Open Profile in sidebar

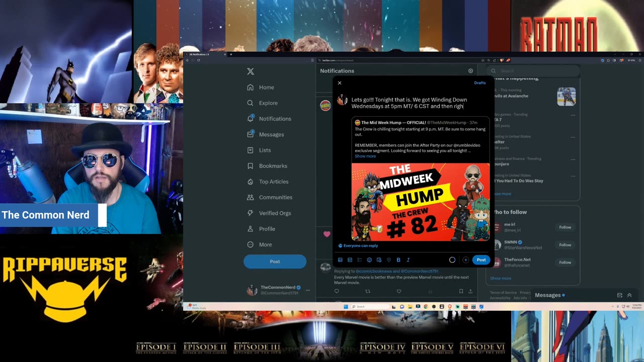(261, 229)
